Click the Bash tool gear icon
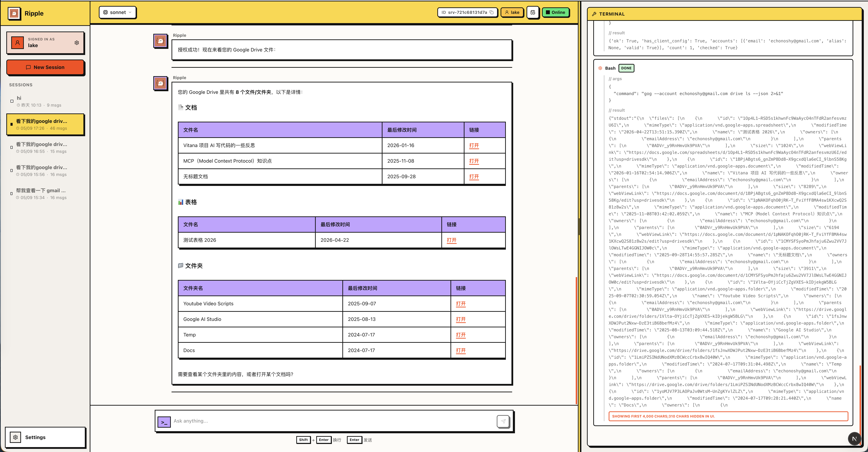Image resolution: width=868 pixels, height=452 pixels. 600,68
